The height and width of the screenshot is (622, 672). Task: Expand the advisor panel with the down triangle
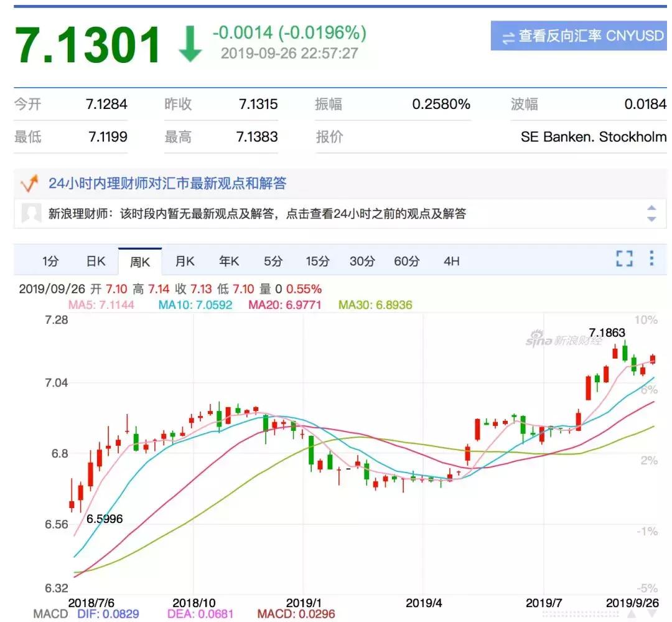(652, 220)
